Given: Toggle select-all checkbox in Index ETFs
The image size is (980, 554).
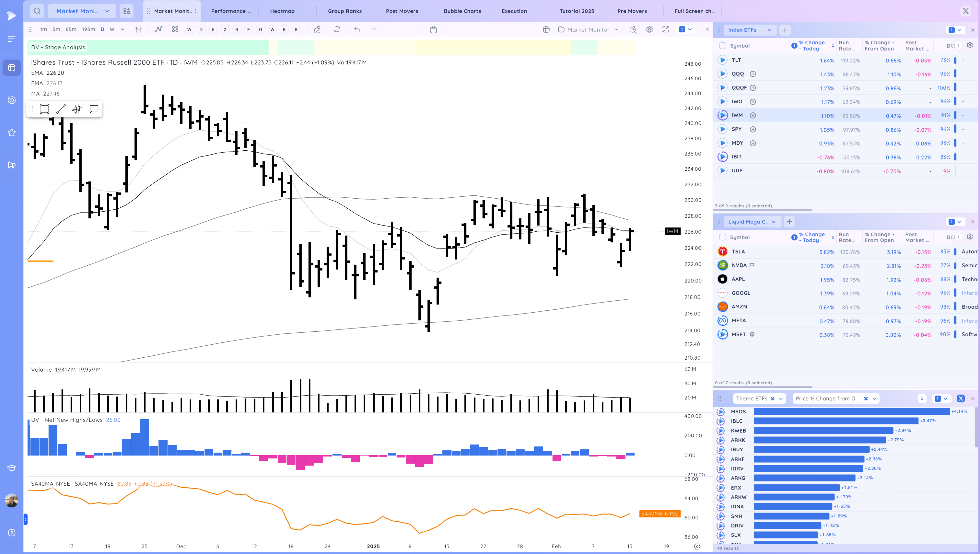Looking at the screenshot, I should coord(722,46).
